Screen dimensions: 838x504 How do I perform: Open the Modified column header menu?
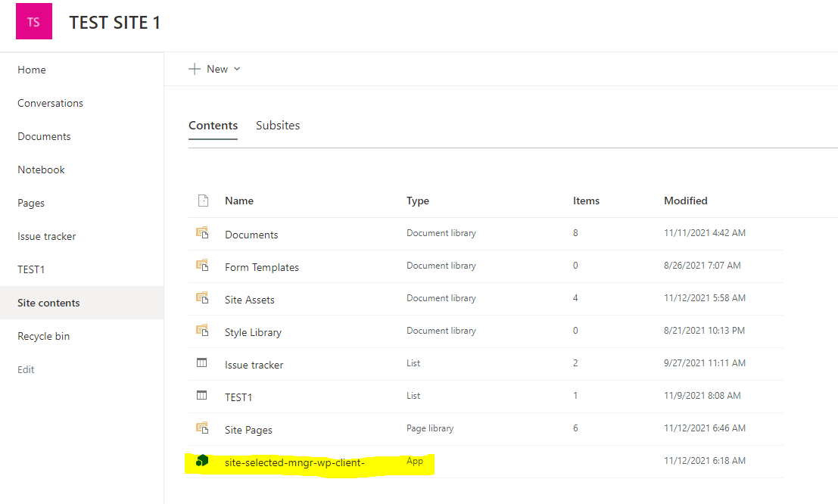(x=686, y=201)
